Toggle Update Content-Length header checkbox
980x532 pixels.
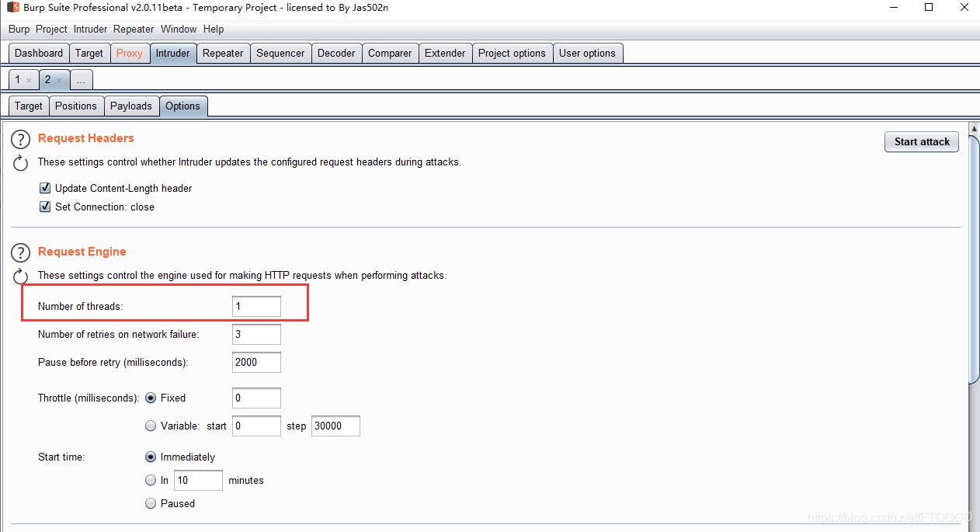click(x=45, y=188)
